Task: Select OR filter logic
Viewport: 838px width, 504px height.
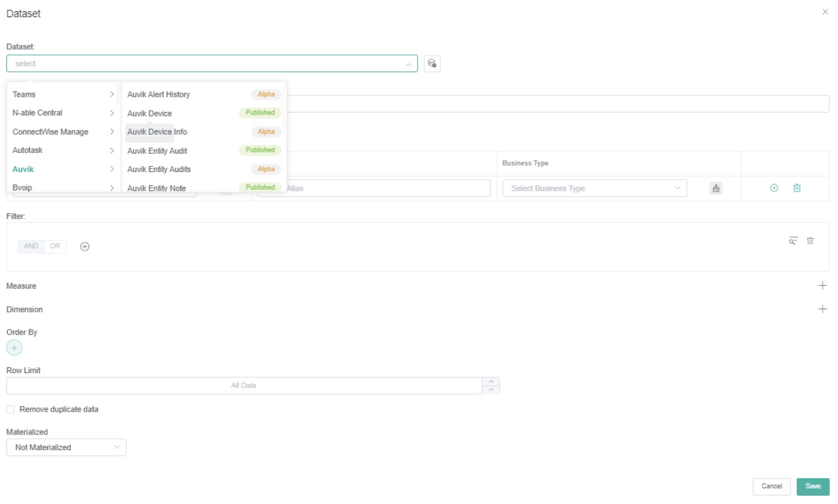Action: [55, 247]
